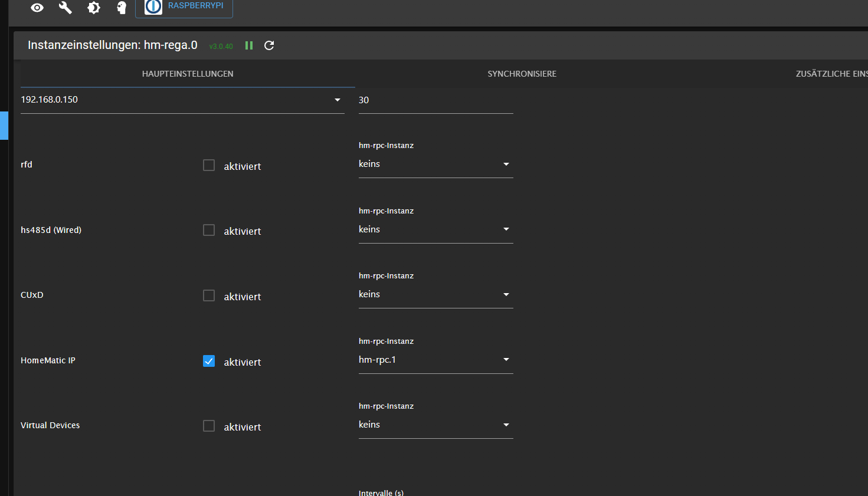Enable the Virtual Devices aktiviert checkbox
Image resolution: width=868 pixels, height=496 pixels.
209,426
